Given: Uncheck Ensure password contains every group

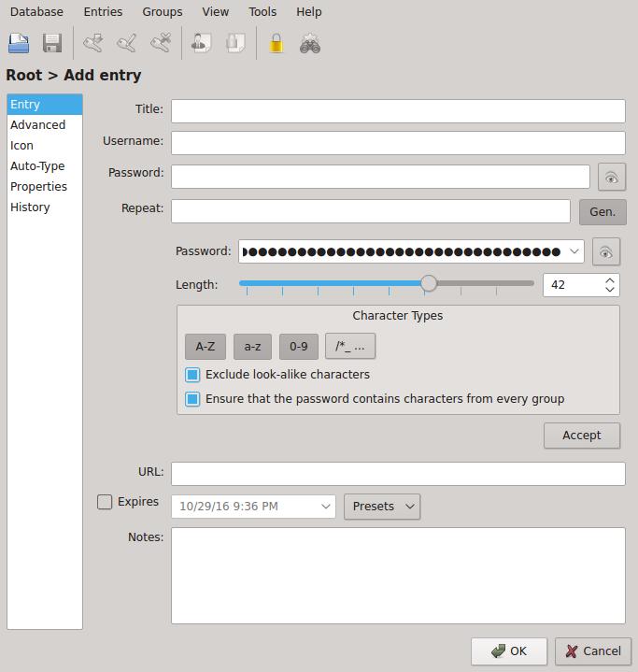Looking at the screenshot, I should [192, 399].
